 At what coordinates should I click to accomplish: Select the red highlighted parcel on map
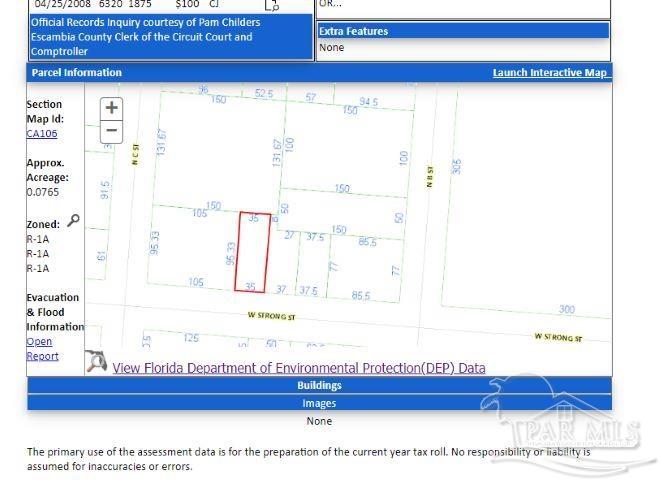(x=252, y=252)
